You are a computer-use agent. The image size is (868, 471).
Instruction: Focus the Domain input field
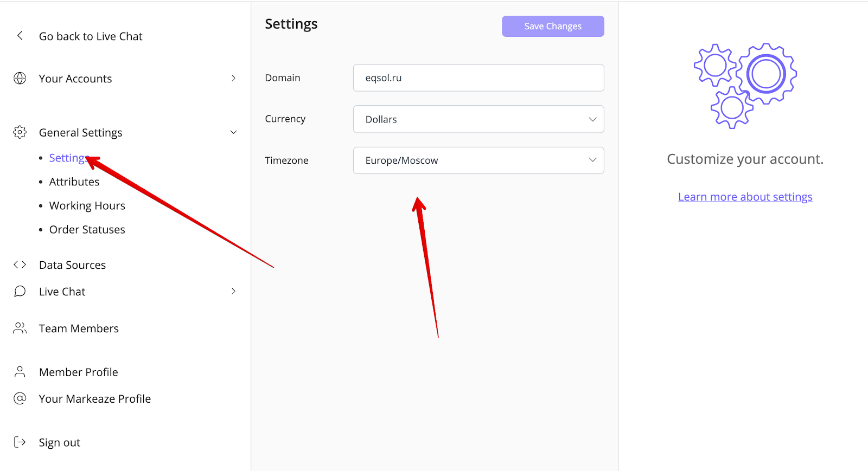click(478, 78)
